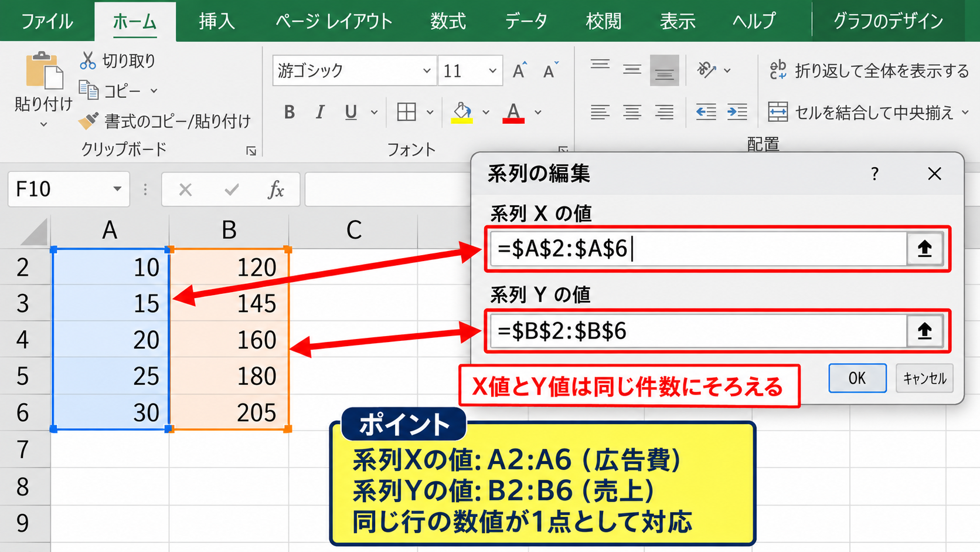Apply cell borders icon

click(406, 111)
